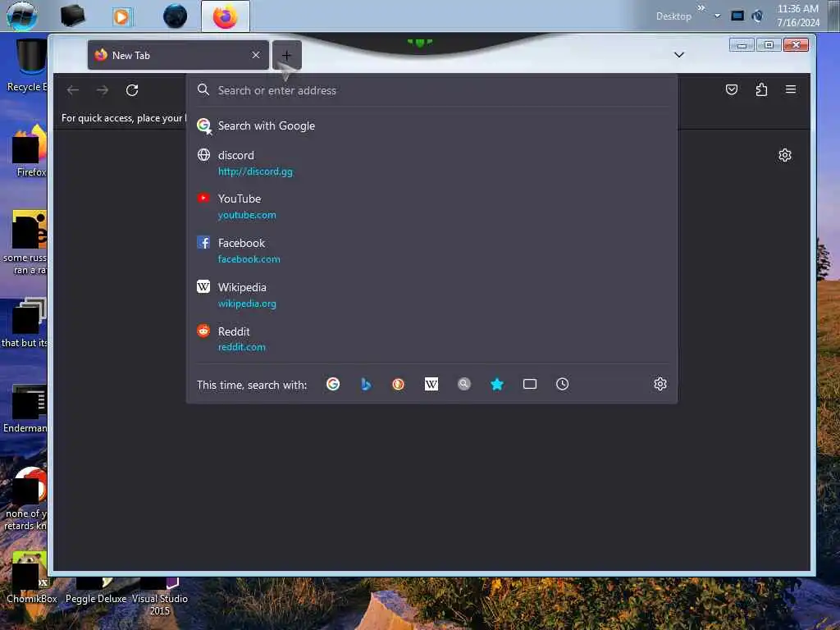Select the Firefox desktop shortcut
This screenshot has width=840, height=630.
30,151
